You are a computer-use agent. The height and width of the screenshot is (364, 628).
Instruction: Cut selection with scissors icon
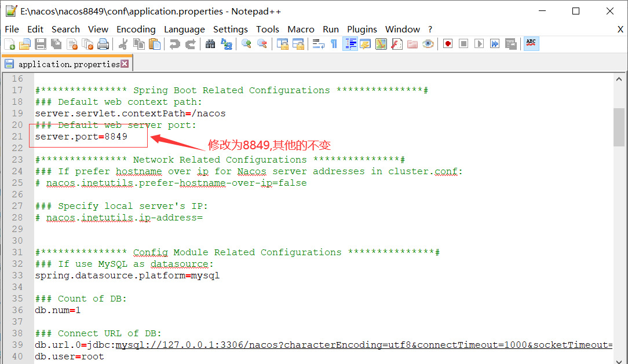[x=123, y=44]
